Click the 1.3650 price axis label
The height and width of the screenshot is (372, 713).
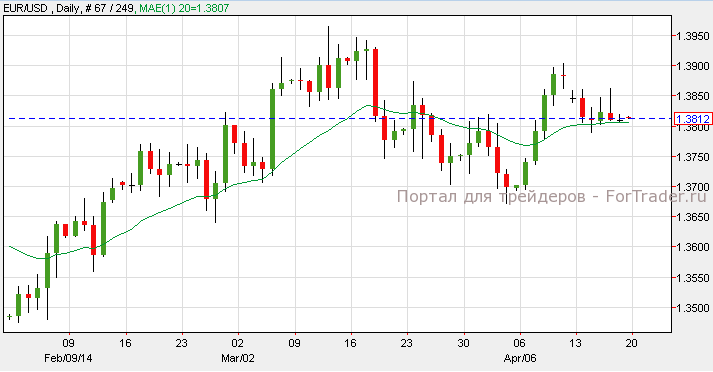click(x=693, y=217)
